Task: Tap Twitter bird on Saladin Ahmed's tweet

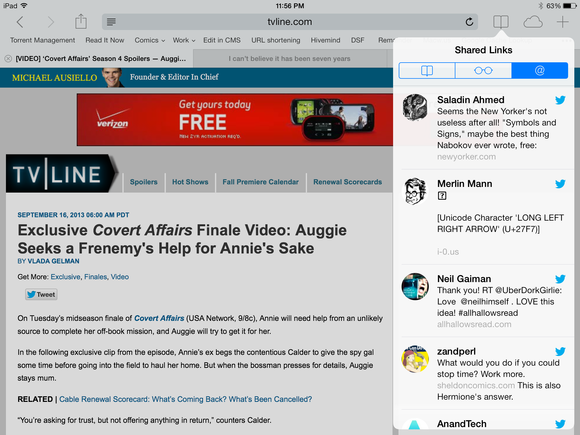Action: pos(560,100)
